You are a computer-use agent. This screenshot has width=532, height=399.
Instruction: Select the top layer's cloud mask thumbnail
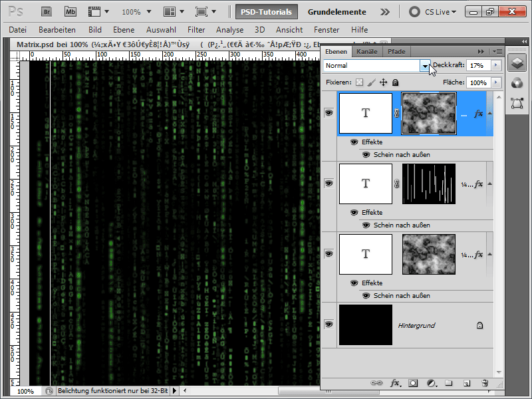429,113
